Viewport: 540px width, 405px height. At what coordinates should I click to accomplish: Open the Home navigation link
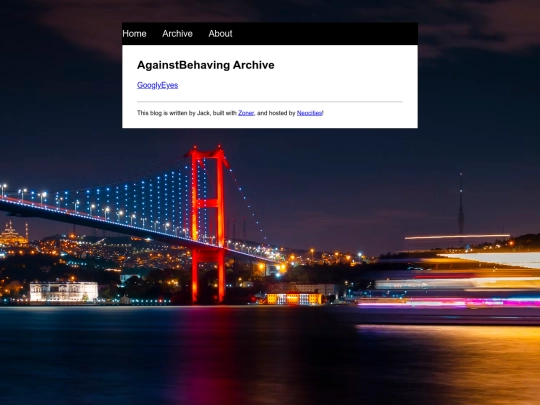[134, 34]
